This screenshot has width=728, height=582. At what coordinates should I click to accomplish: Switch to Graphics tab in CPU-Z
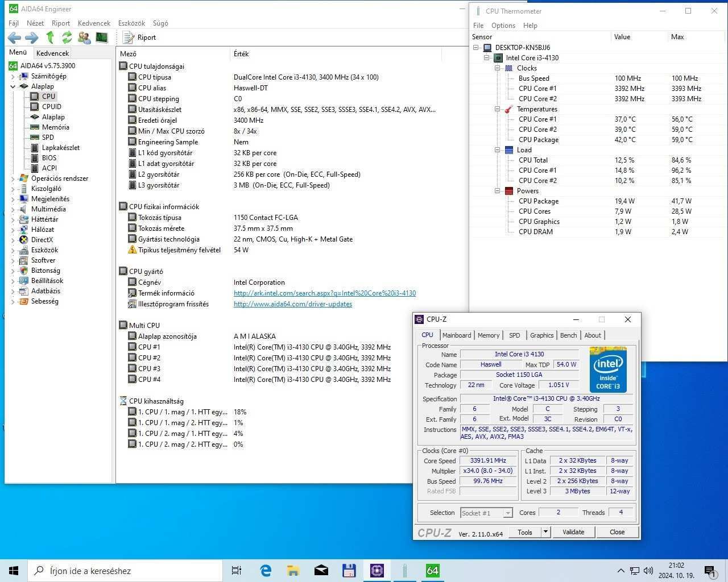point(541,335)
